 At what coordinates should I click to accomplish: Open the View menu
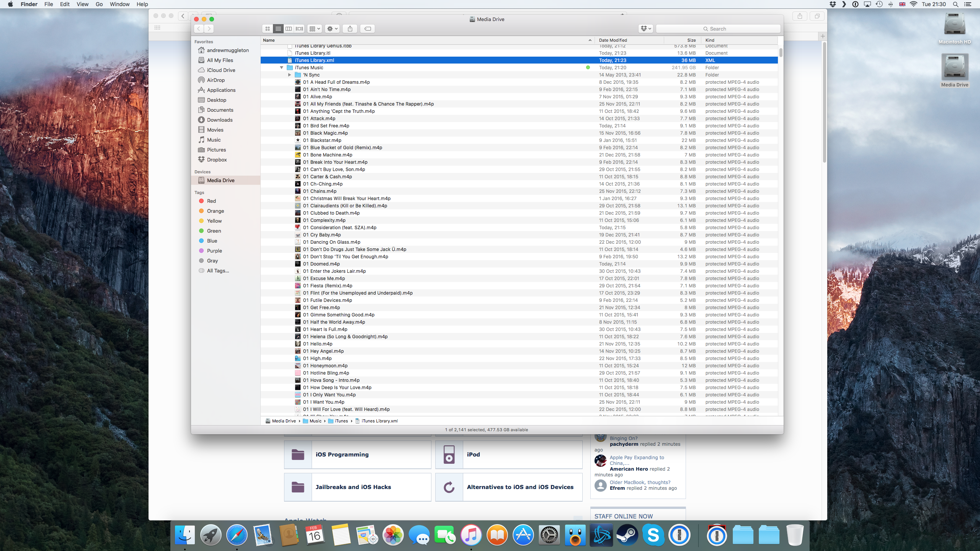(x=82, y=4)
